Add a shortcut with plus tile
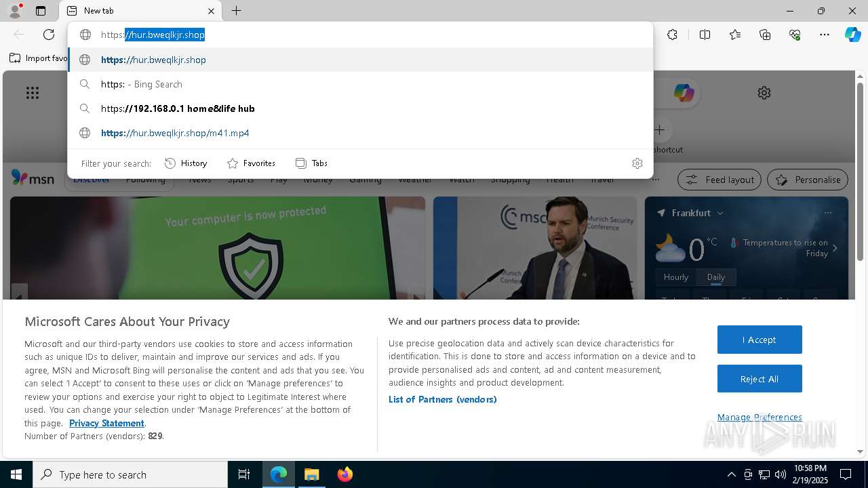 [660, 129]
